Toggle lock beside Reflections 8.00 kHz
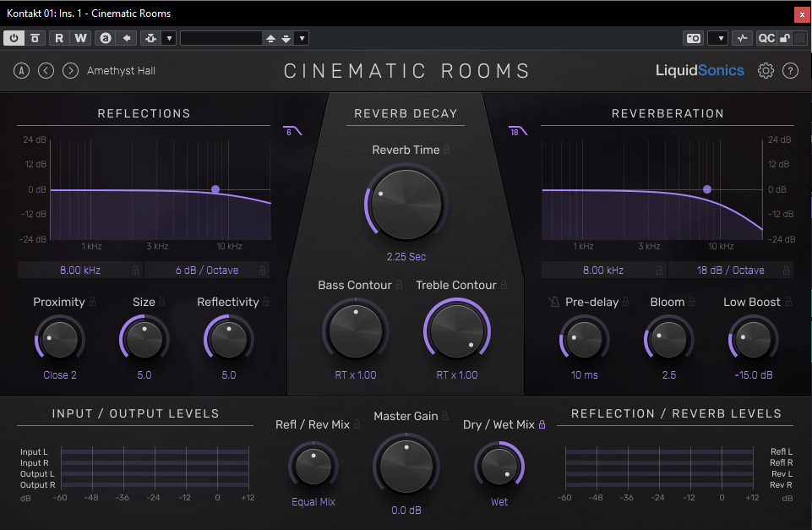Screen dimensions: 812x530 pos(136,270)
